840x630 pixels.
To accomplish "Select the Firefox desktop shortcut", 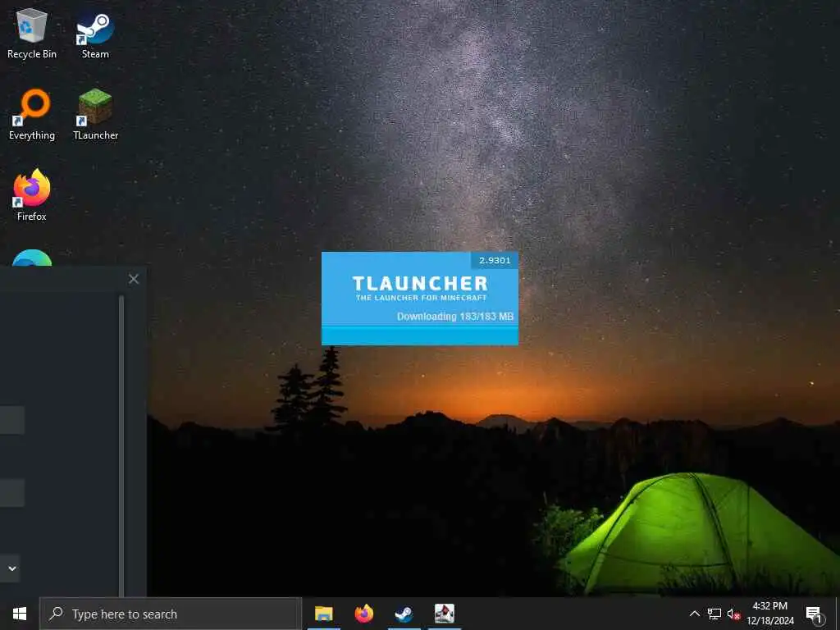I will tap(32, 194).
